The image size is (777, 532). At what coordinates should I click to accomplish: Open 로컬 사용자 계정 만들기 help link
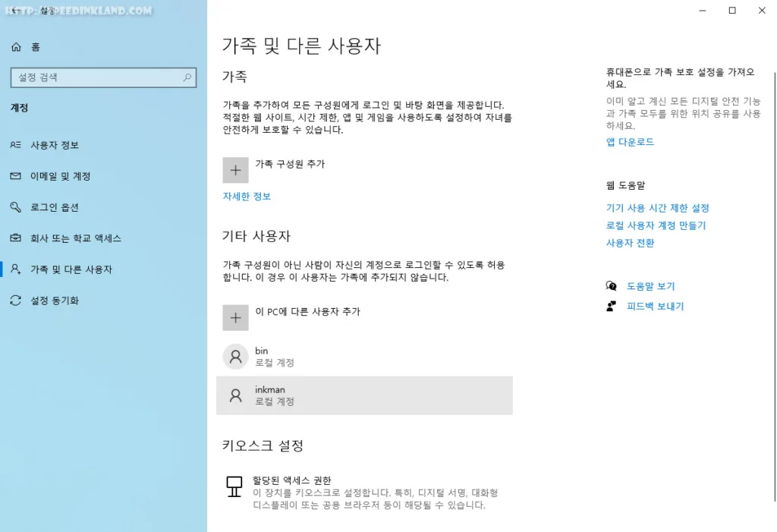click(656, 225)
